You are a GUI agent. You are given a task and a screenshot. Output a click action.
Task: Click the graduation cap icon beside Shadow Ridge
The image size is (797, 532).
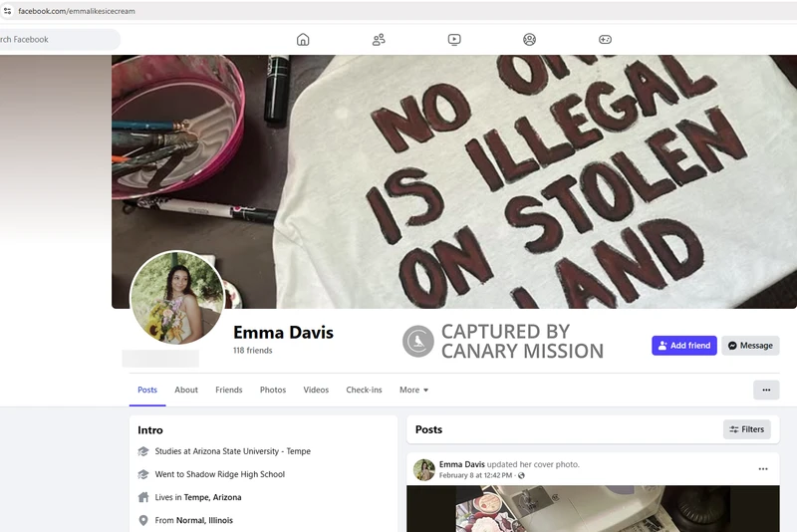pos(143,474)
